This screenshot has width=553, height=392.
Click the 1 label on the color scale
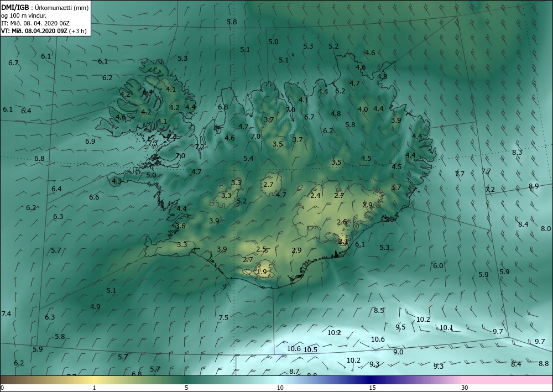94,388
